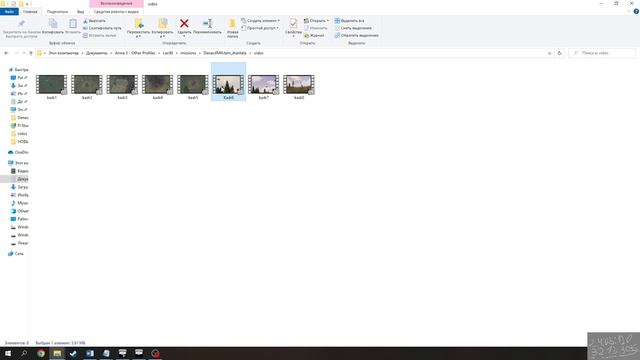Viewport: 640px width, 360px height.
Task: Collapse the ribbon with the chevron
Action: click(629, 11)
